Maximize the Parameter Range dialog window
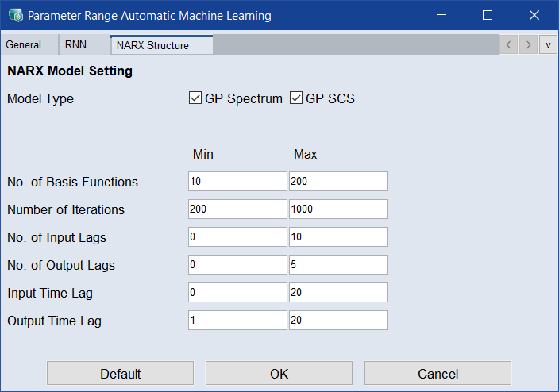 (x=488, y=15)
